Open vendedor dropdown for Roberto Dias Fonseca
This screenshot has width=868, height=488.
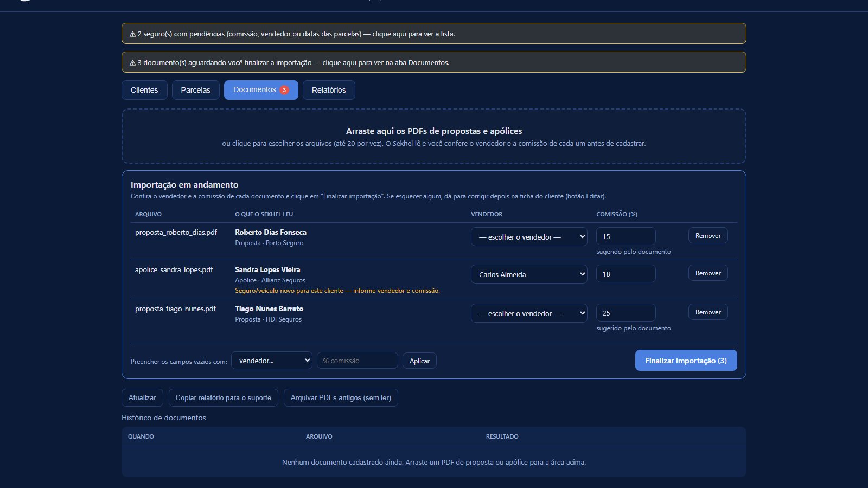[x=529, y=237]
